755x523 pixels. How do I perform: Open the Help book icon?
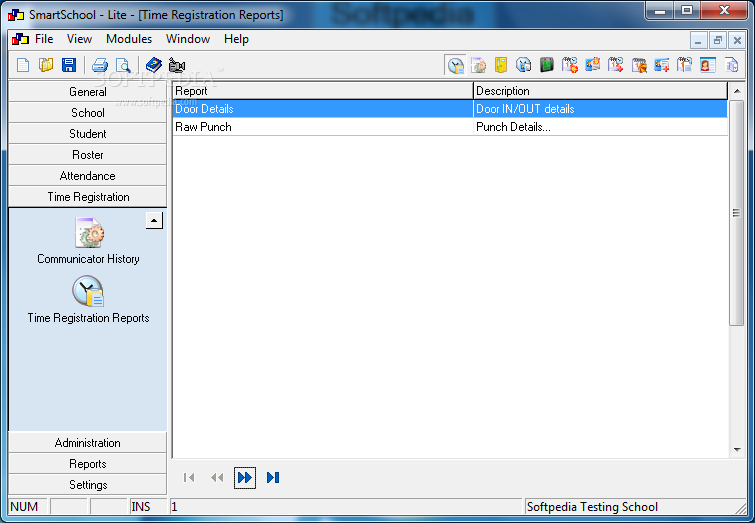pos(154,65)
